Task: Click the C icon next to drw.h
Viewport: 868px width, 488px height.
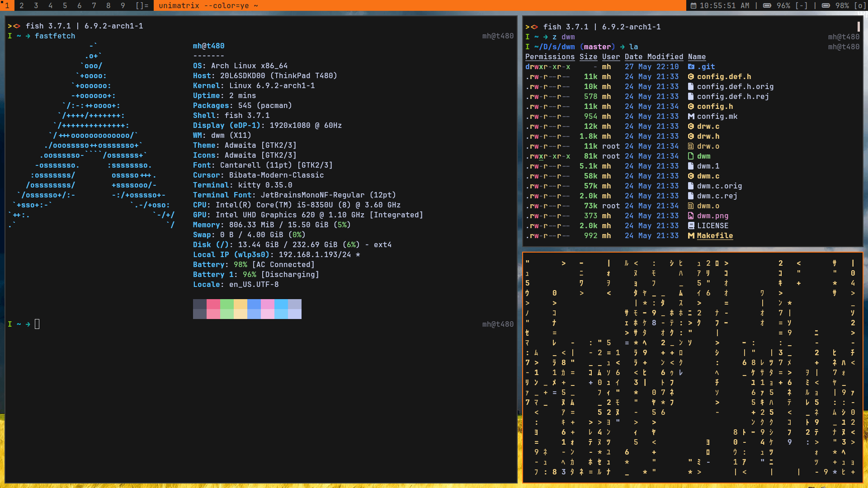Action: 691,136
